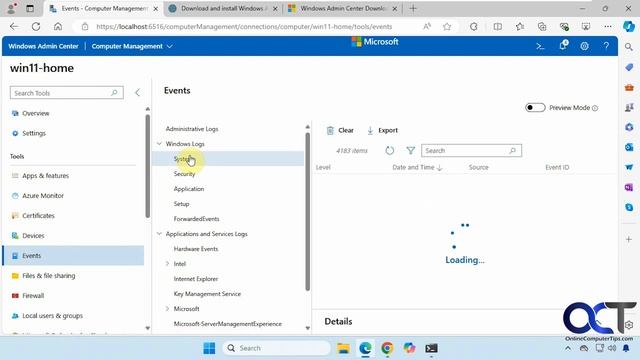
Task: Sort by Date and Time column
Action: pos(417,167)
